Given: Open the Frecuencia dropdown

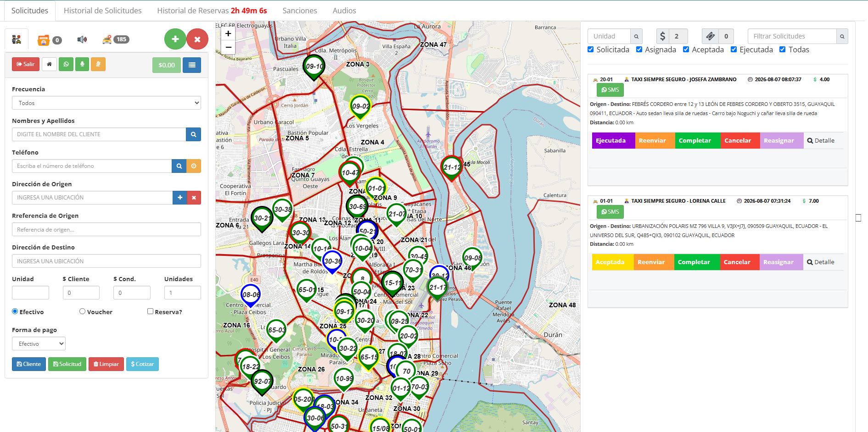Looking at the screenshot, I should click(106, 103).
